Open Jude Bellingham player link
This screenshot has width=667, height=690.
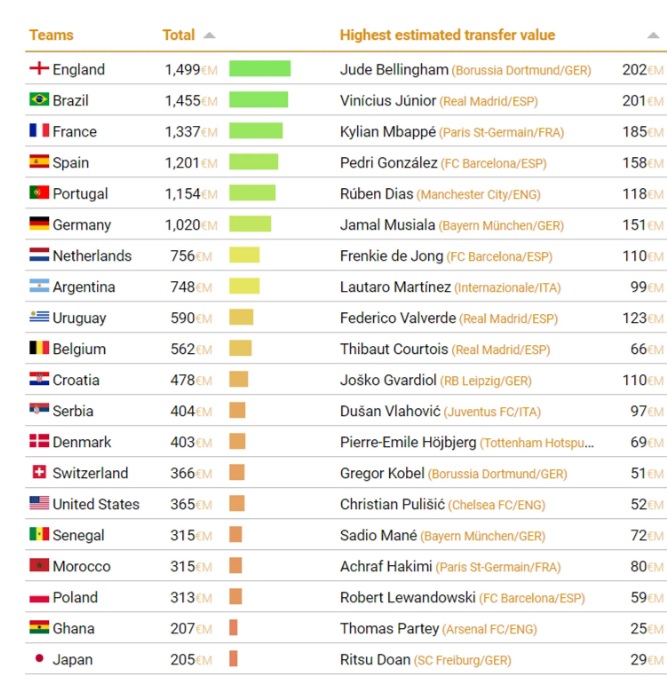pos(394,69)
